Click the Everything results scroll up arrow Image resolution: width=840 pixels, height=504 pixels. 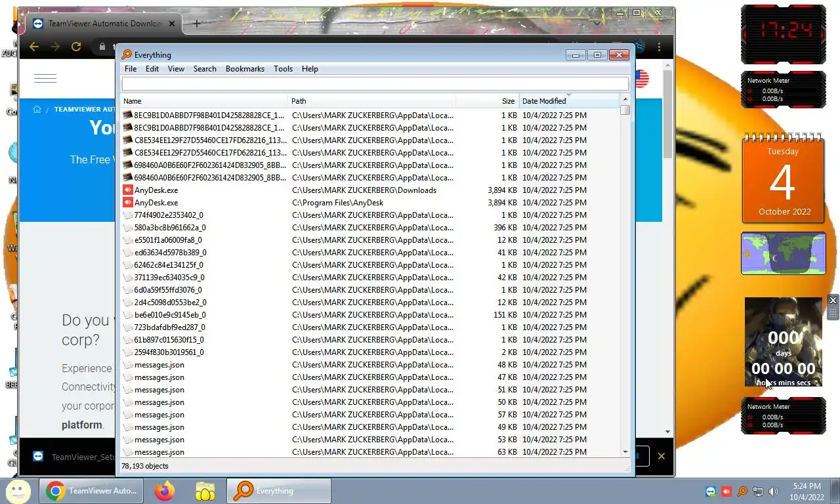pyautogui.click(x=625, y=100)
